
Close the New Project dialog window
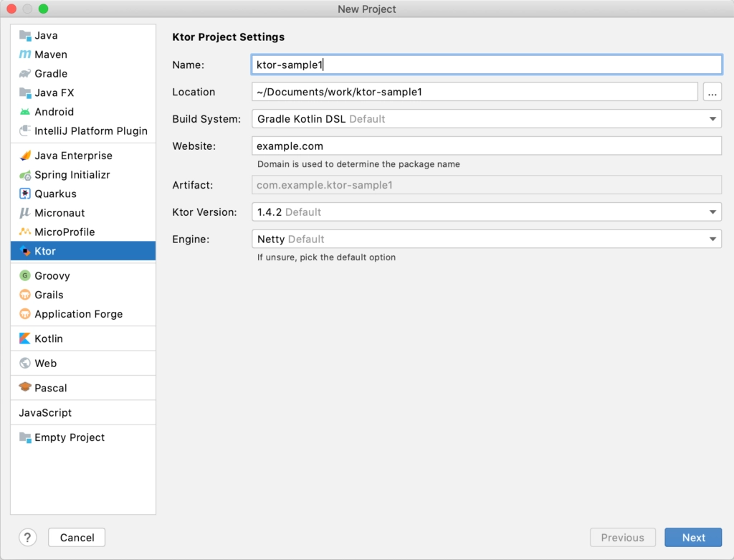(11, 9)
